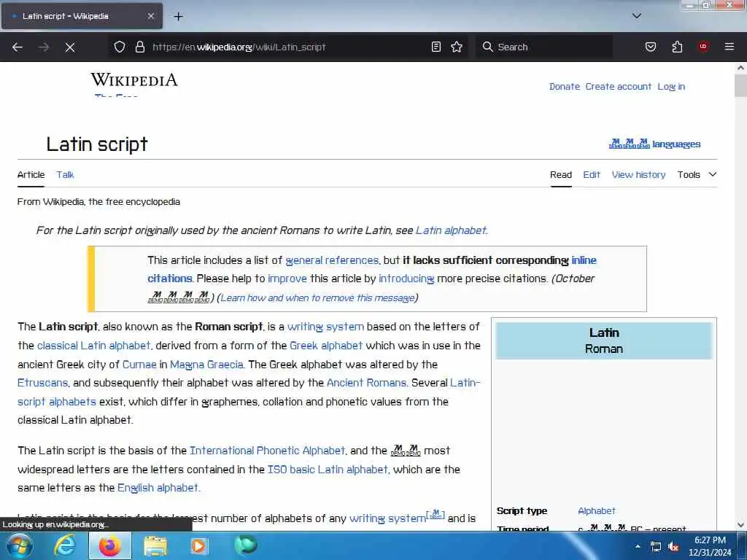Open the media player taskbar icon
The width and height of the screenshot is (747, 560).
click(198, 545)
